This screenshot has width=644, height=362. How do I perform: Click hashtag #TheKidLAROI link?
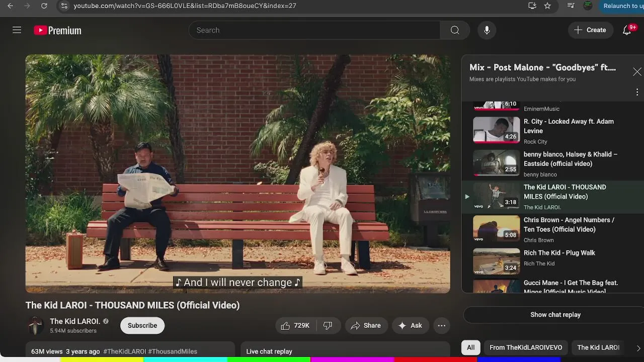(x=125, y=351)
